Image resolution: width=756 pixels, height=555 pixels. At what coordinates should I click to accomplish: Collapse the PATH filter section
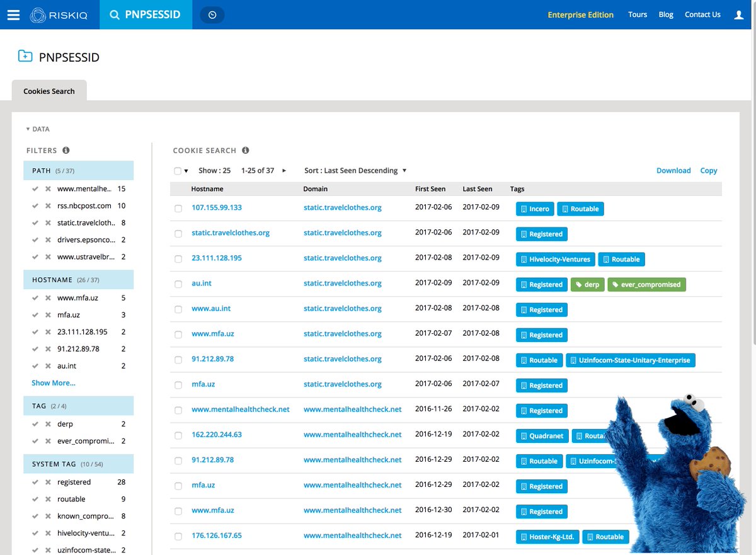coord(79,171)
